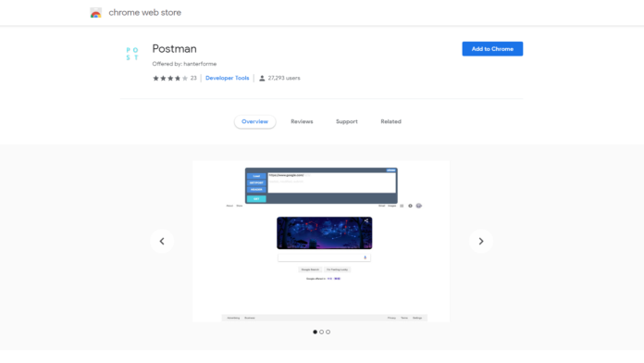Open the Support tab
Viewport: 644px width, 363px height.
pos(347,121)
